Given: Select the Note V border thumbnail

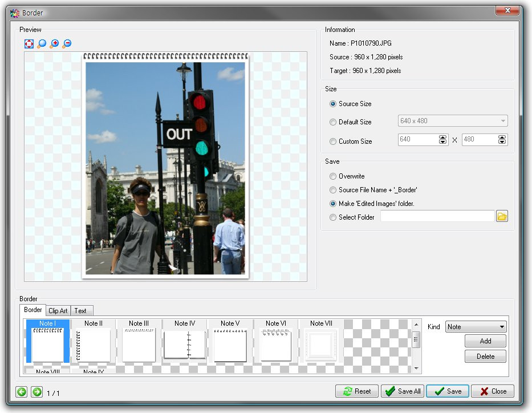Looking at the screenshot, I should click(230, 341).
